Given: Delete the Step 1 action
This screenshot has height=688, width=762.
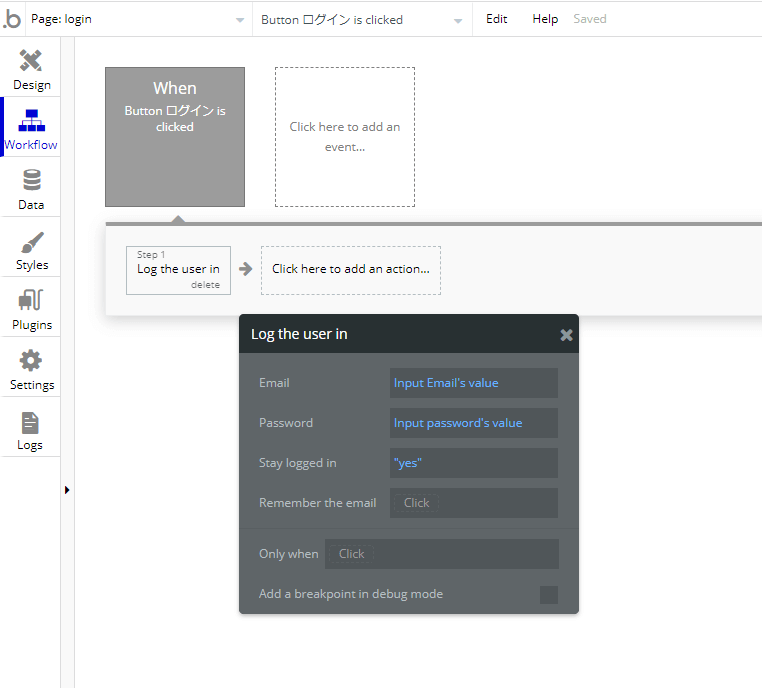Looking at the screenshot, I should (205, 285).
